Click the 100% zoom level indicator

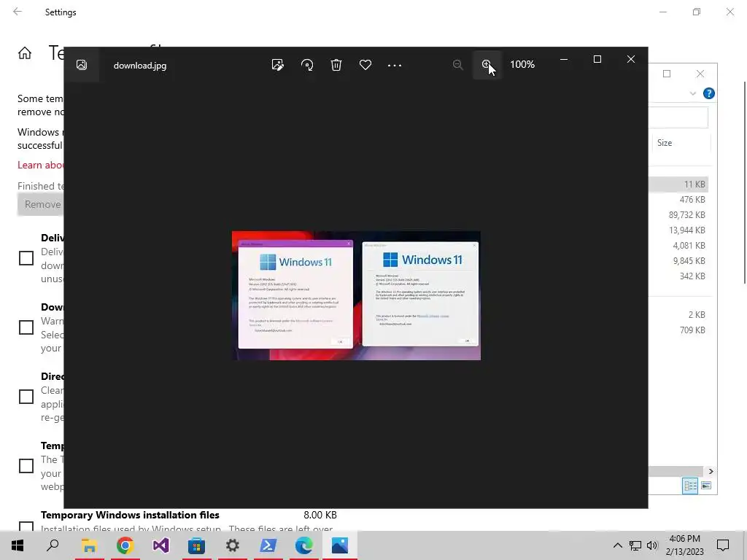click(522, 64)
